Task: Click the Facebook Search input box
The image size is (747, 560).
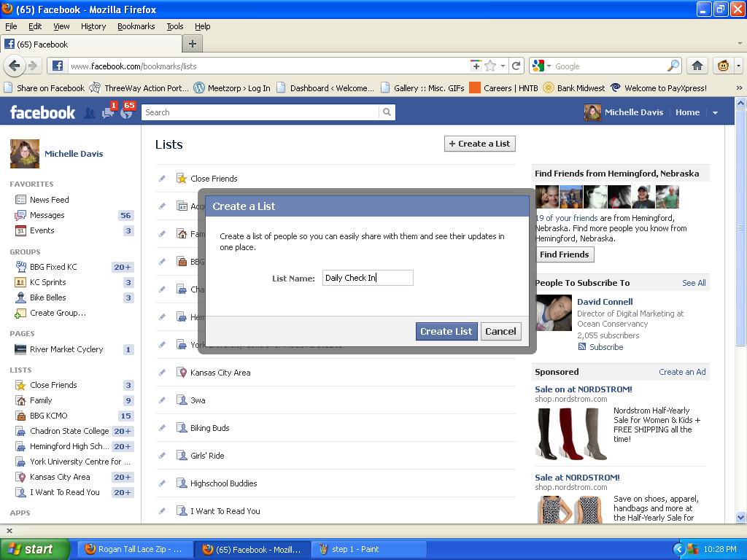Action: coord(260,112)
